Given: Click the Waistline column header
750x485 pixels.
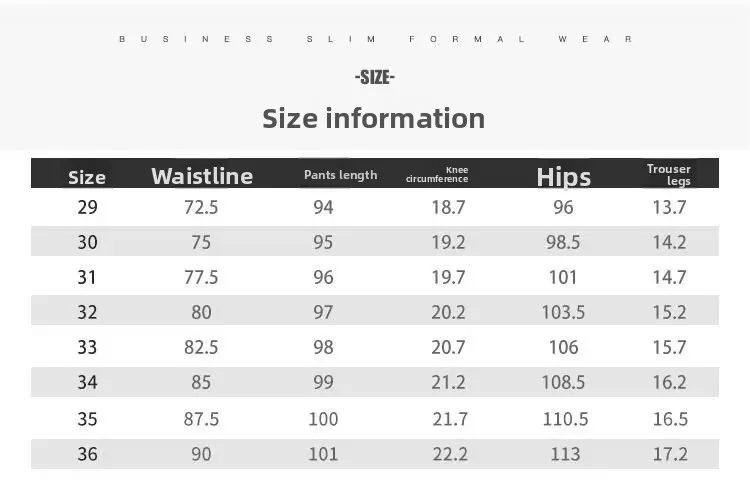Looking at the screenshot, I should coord(202,176).
